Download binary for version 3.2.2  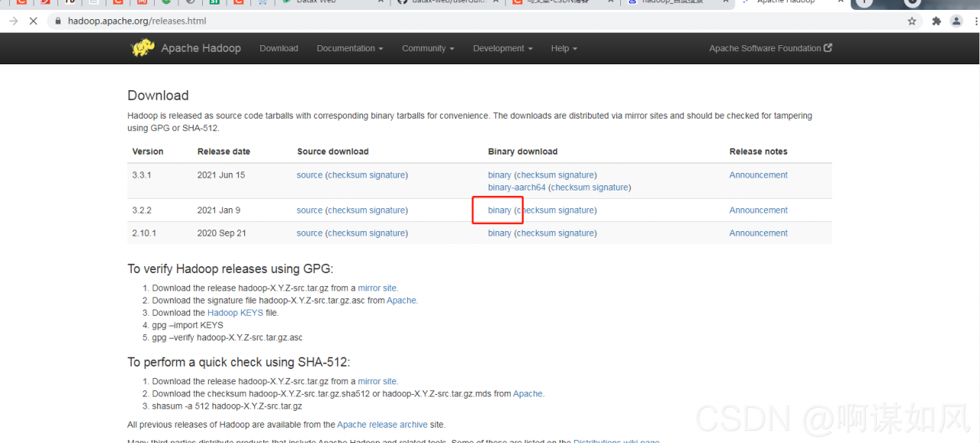499,210
